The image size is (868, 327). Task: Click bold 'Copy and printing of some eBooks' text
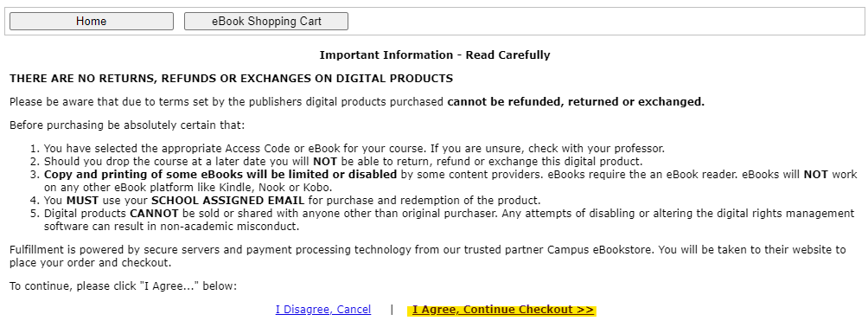[220, 175]
